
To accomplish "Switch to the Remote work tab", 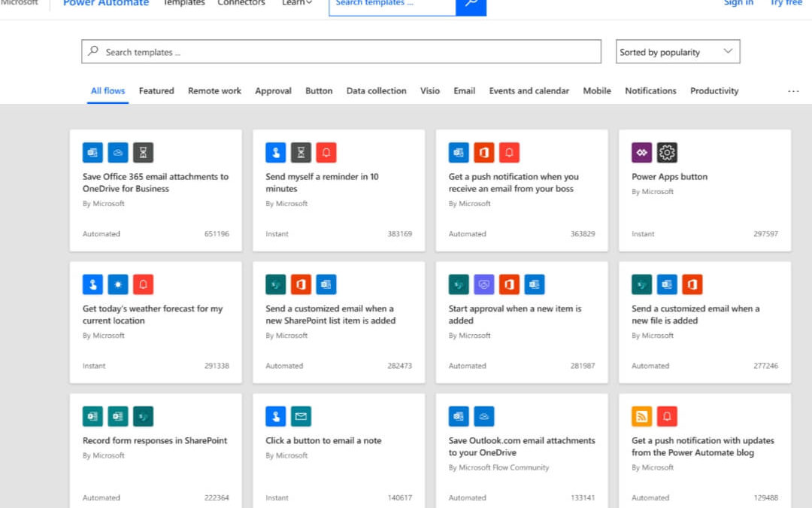I will click(214, 91).
